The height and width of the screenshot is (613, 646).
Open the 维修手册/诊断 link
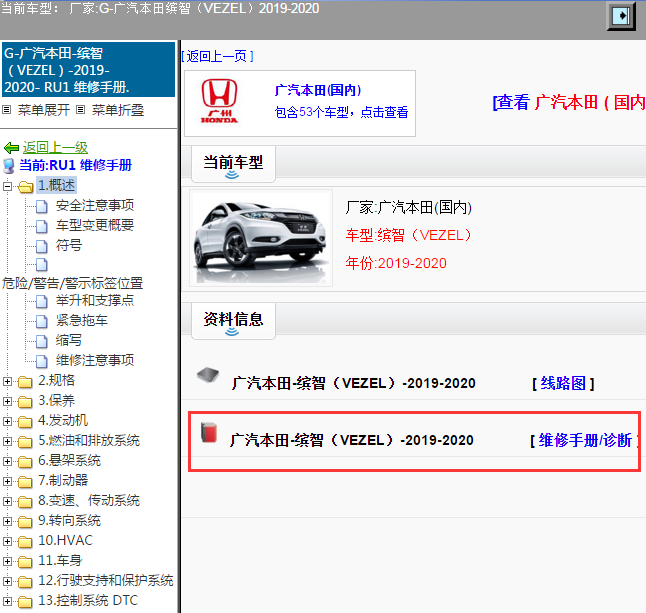click(x=585, y=440)
